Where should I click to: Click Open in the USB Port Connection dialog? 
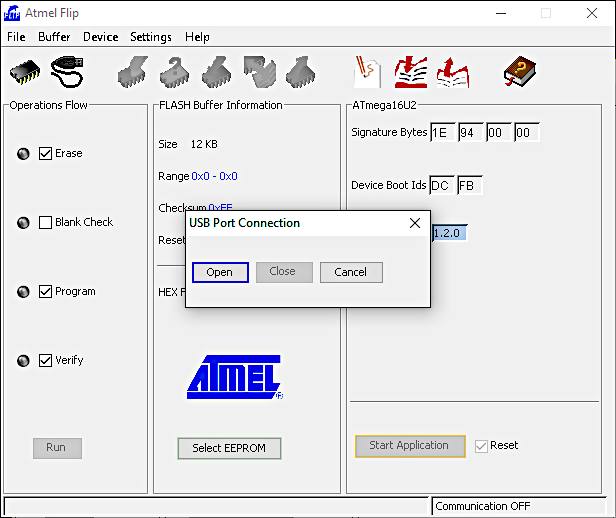tap(220, 272)
